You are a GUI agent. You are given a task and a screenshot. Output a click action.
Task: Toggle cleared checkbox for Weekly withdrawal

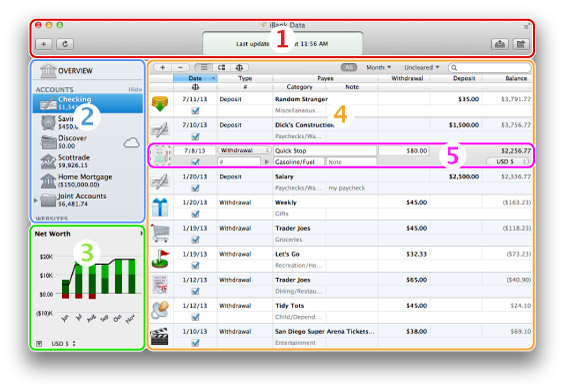point(195,214)
